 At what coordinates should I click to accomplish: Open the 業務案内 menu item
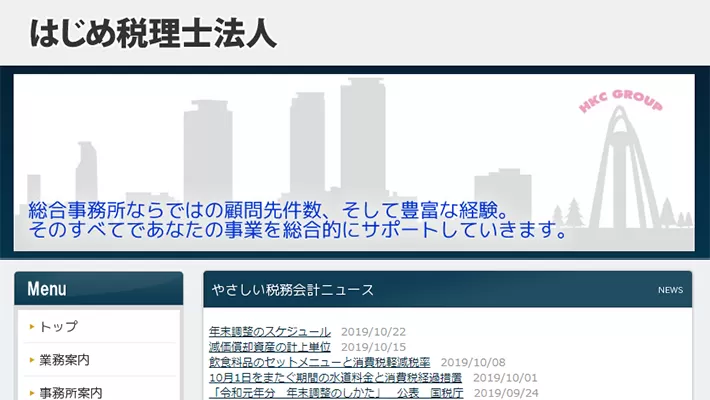coord(64,360)
